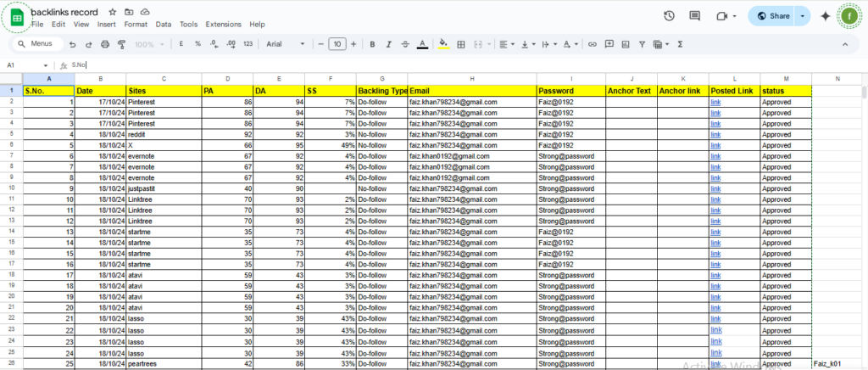The image size is (868, 370).
Task: Redo the last action
Action: [x=88, y=44]
